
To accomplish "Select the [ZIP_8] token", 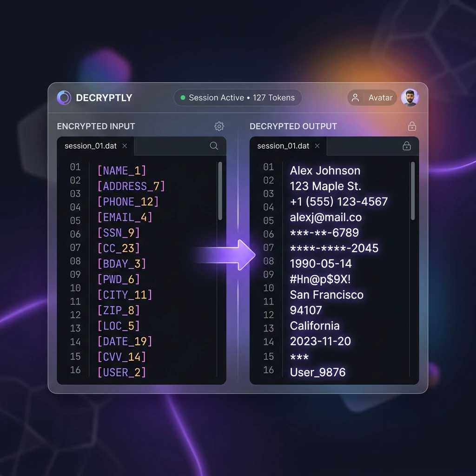I will point(119,310).
